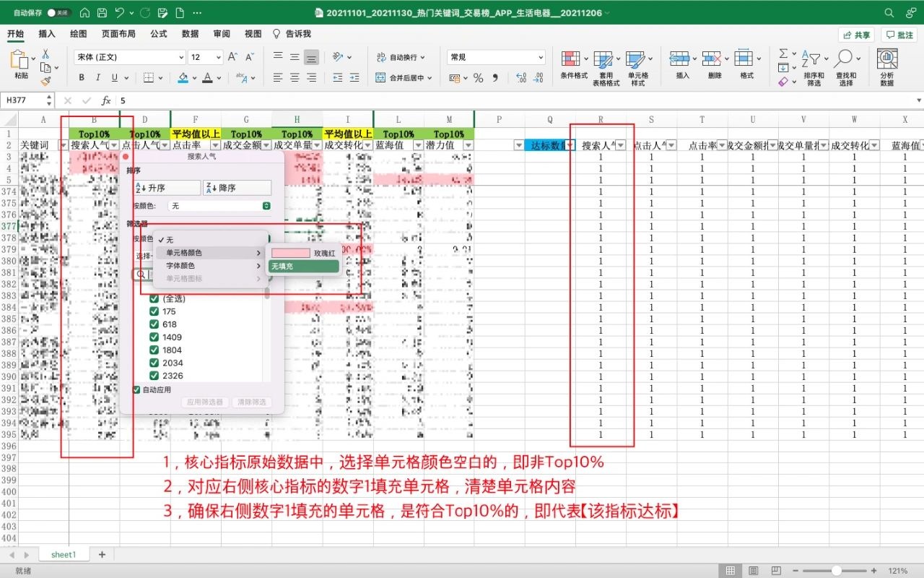Open filter arrow for 潜力值 column
Viewport: 924px width, 578px height.
coord(468,145)
